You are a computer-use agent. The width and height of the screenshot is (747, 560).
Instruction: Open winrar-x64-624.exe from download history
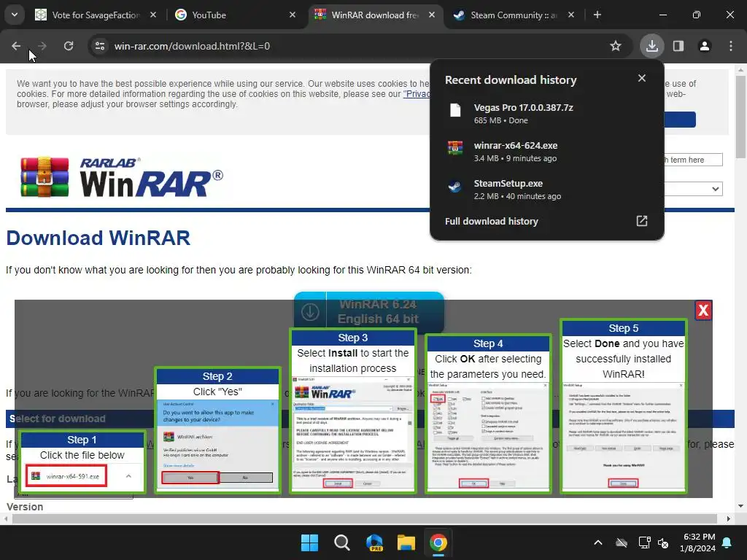click(x=547, y=152)
